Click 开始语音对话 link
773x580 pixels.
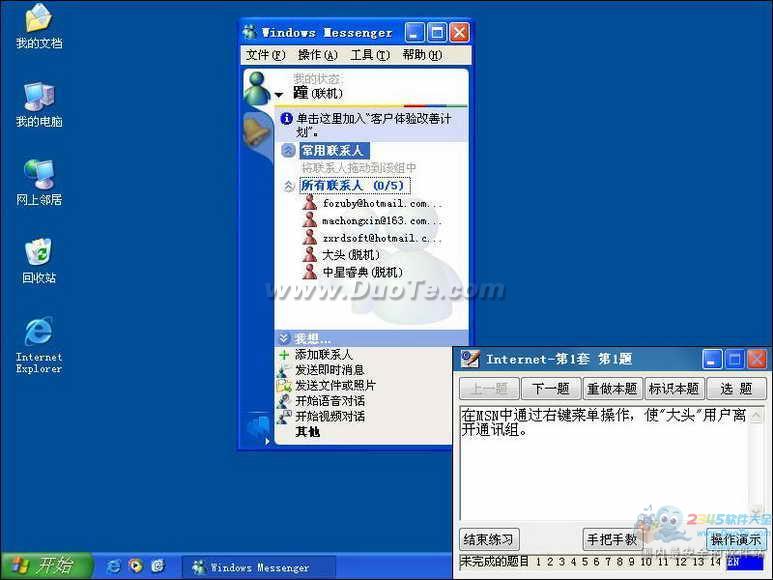coord(330,401)
